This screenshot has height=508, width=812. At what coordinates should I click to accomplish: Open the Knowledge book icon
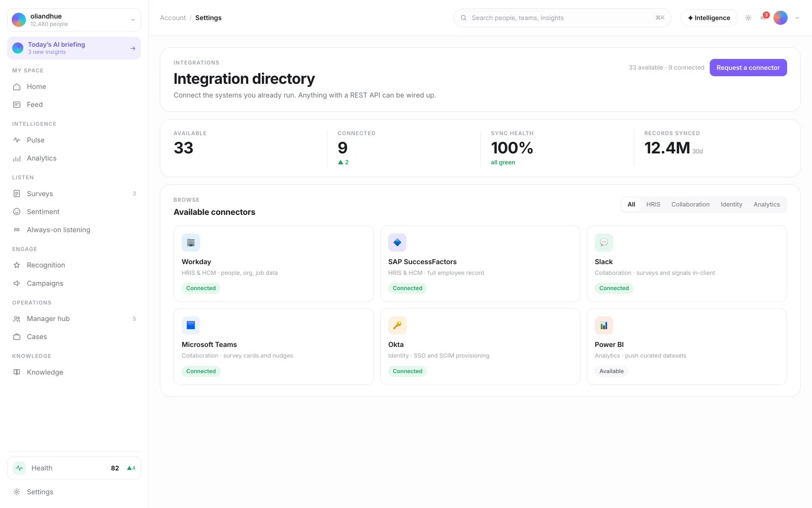coord(17,372)
